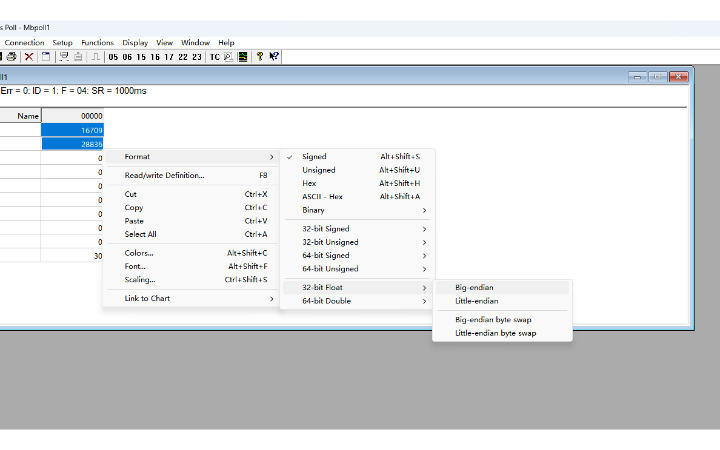Click the Connect toolbar icon
Viewport: 720px width, 450px height.
[x=64, y=56]
